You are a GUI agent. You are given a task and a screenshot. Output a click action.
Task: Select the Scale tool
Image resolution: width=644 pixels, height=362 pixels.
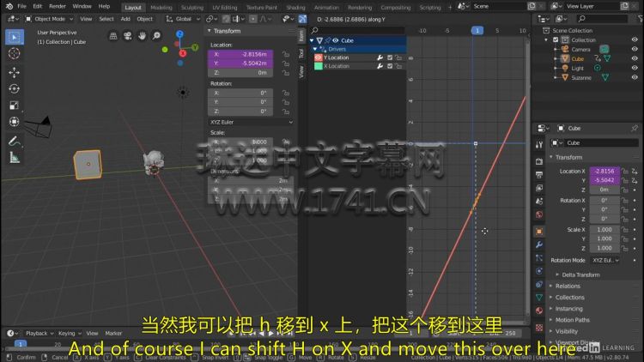pos(15,106)
